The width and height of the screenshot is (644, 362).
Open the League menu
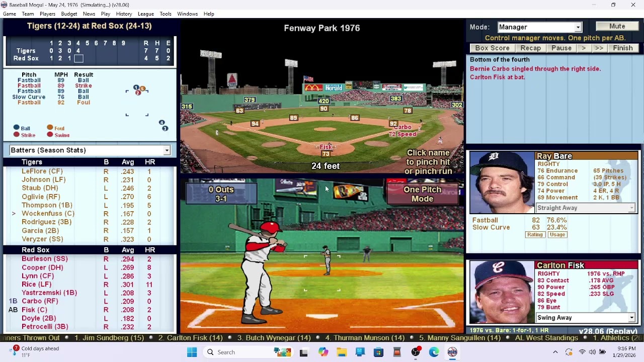tap(145, 14)
